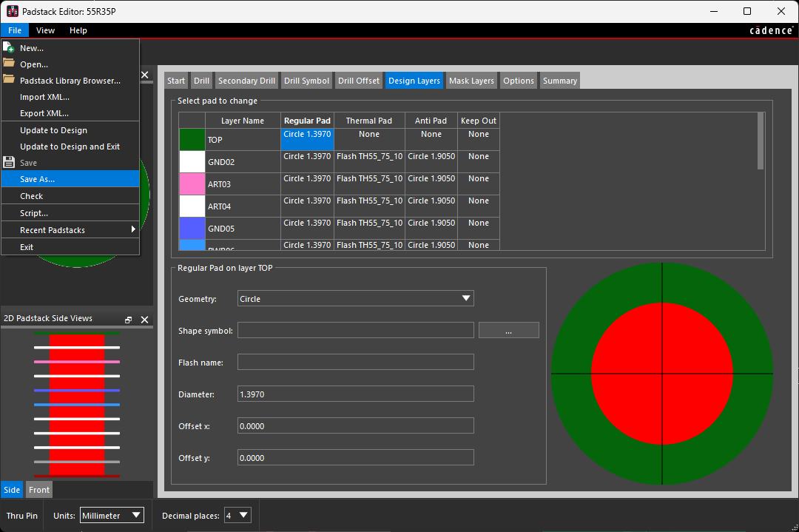
Task: Float the 2D Padstack Side Views panel
Action: tap(129, 320)
